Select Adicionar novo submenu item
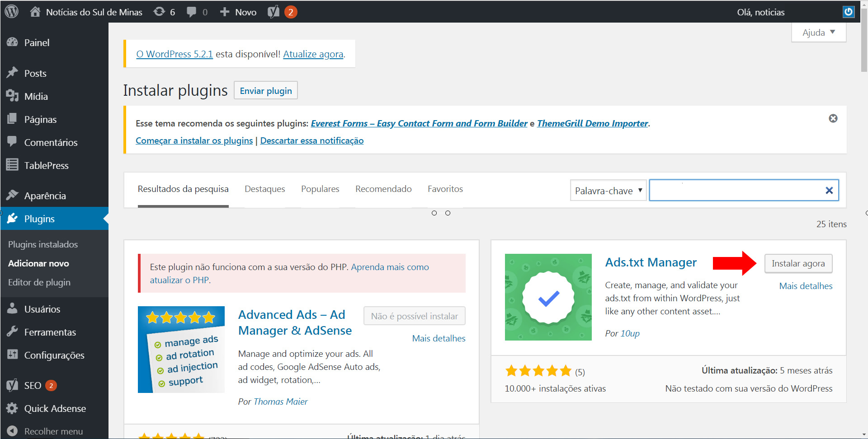The image size is (868, 439). (x=38, y=263)
